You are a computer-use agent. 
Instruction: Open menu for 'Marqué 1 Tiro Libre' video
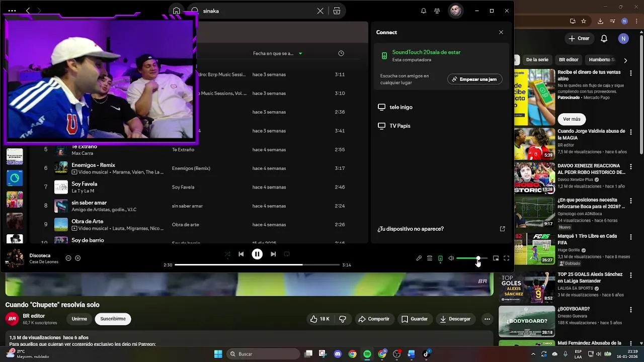pos(631,237)
